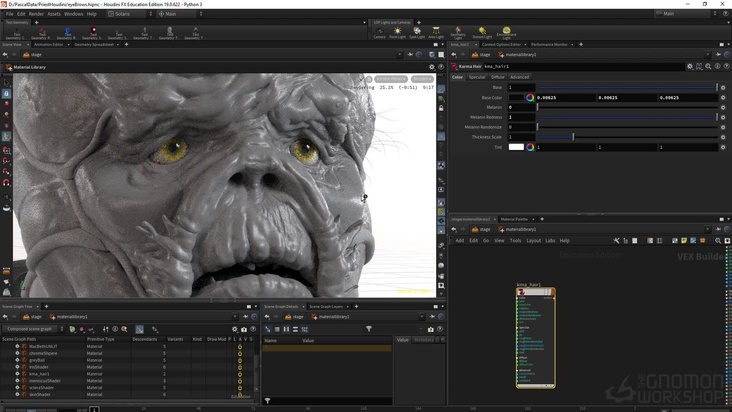The image size is (732, 412).
Task: Open the viewport help icon
Action: click(441, 67)
